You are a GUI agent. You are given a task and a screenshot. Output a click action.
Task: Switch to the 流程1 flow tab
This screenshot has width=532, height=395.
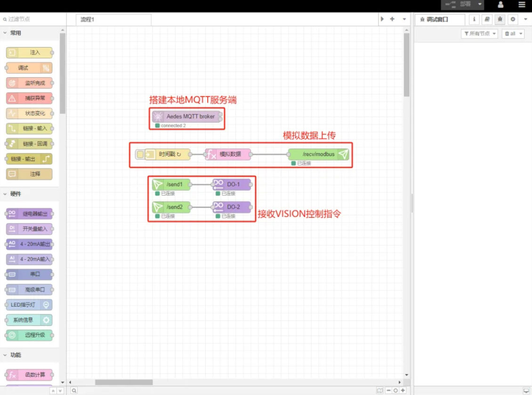113,19
